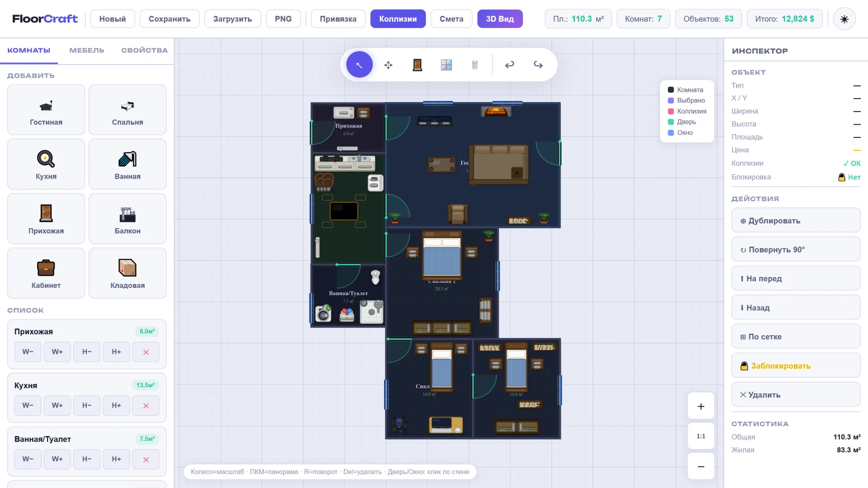
Task: Click Повернуть 90° in the actions panel
Action: pyautogui.click(x=796, y=249)
